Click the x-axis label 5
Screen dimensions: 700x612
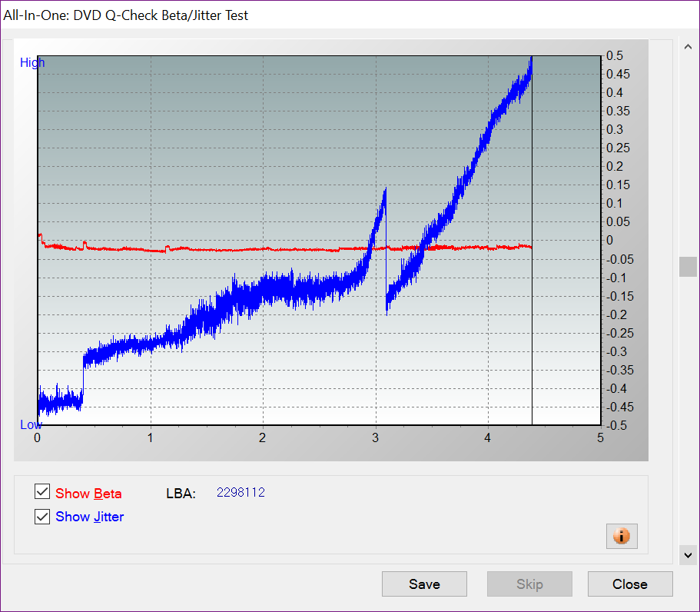click(599, 438)
